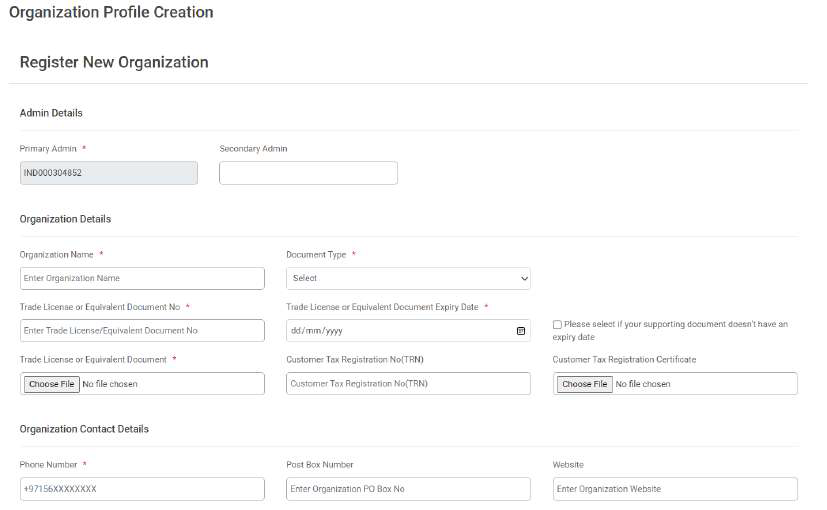This screenshot has width=827, height=510.
Task: Choose File for Trade License document
Action: tap(52, 384)
